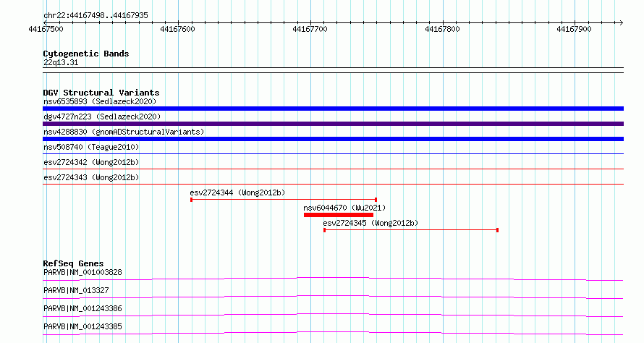Select the esv2724344 (Wong2012b) variant label
Screen dimensions: 644x343
pos(237,192)
